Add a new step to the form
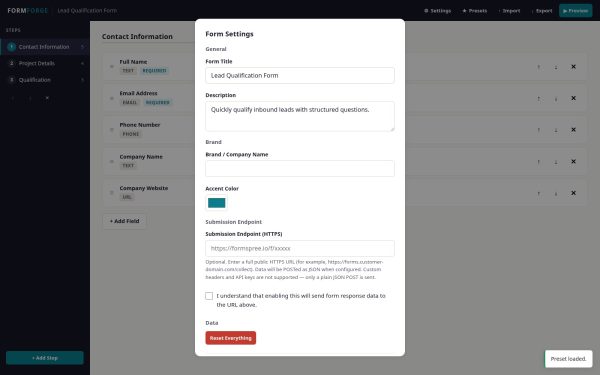The height and width of the screenshot is (375, 600). click(45, 358)
